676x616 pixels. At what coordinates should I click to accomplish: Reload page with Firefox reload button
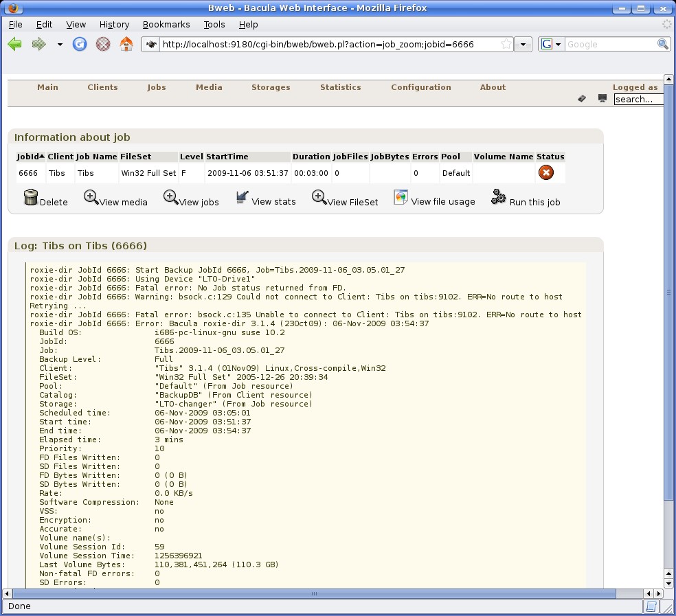[x=80, y=45]
